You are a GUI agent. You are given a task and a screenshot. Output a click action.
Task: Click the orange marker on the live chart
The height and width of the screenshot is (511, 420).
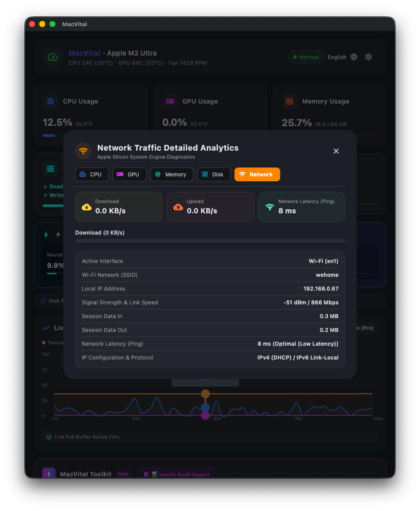(205, 394)
